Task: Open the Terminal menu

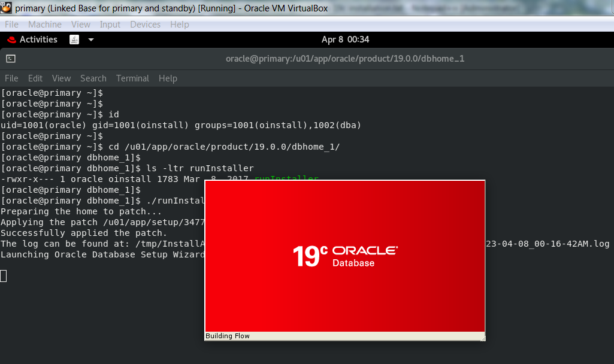Action: (132, 78)
